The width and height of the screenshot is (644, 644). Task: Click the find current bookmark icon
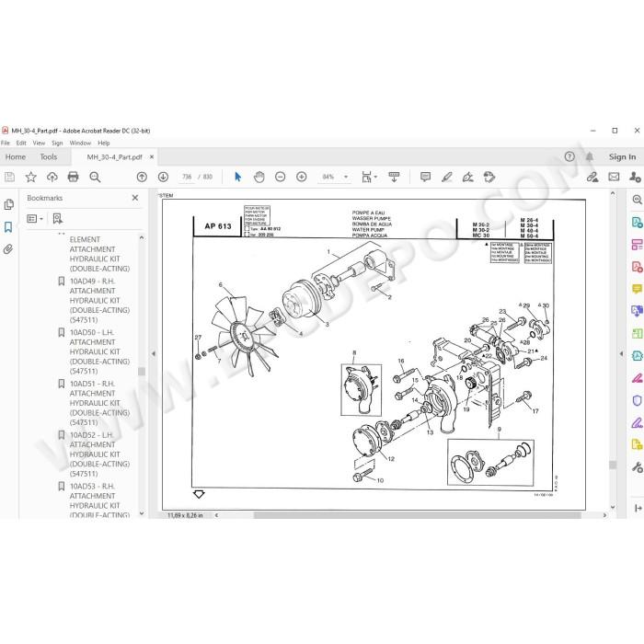57,219
